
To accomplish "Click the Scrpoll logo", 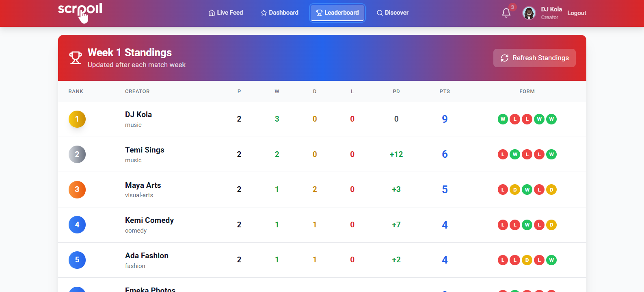I will [80, 13].
